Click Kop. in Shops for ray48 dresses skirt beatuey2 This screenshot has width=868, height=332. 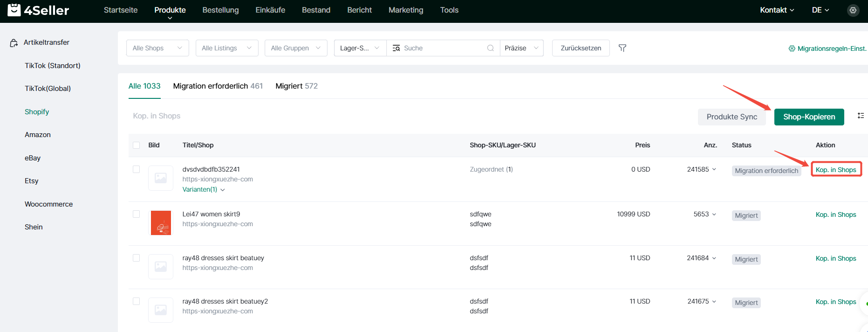click(x=836, y=302)
